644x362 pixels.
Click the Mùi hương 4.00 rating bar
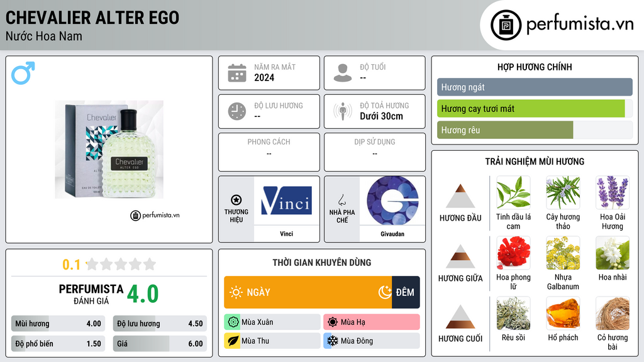[58, 324]
